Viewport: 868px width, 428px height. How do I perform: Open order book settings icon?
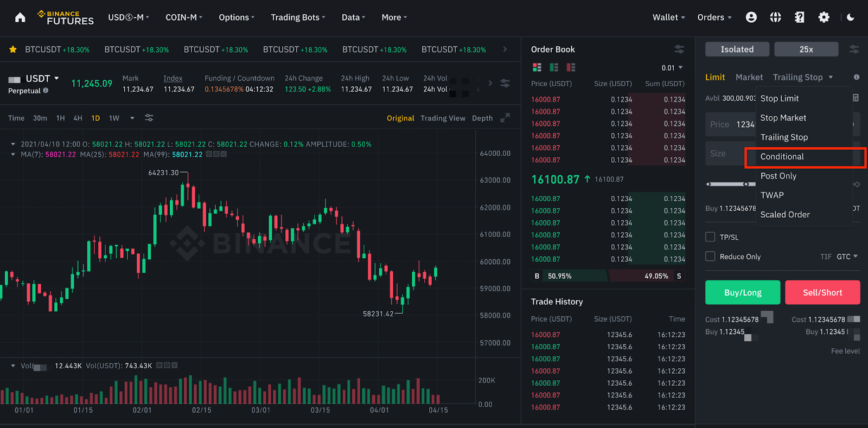pyautogui.click(x=679, y=49)
